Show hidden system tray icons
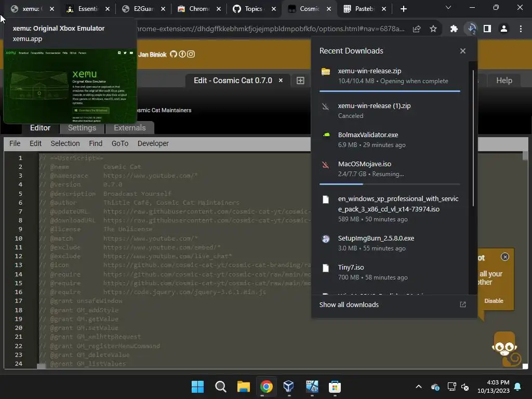The image size is (532, 399). 419,387
